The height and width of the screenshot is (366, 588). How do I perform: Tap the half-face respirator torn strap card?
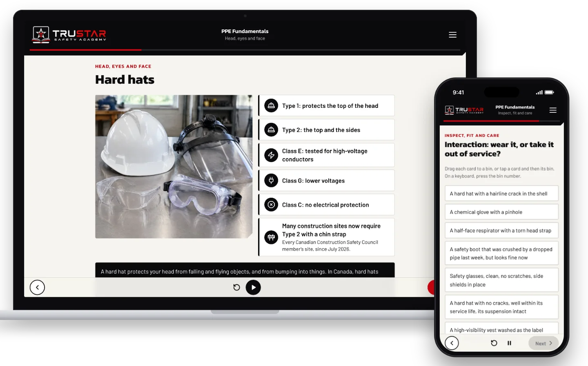[x=501, y=230]
